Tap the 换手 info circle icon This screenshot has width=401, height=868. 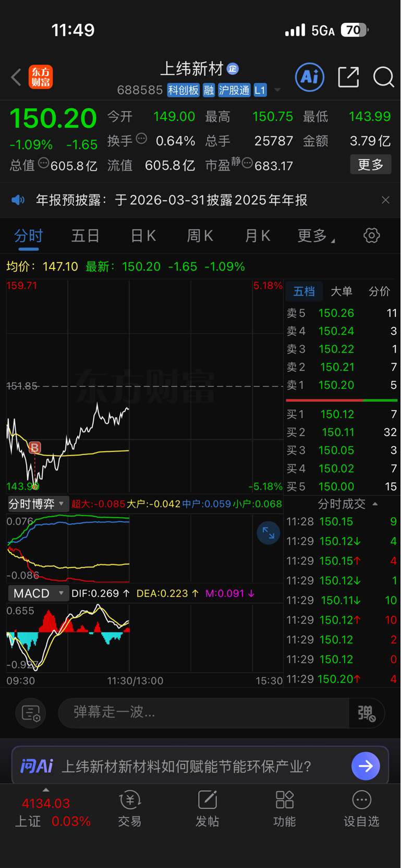[141, 139]
